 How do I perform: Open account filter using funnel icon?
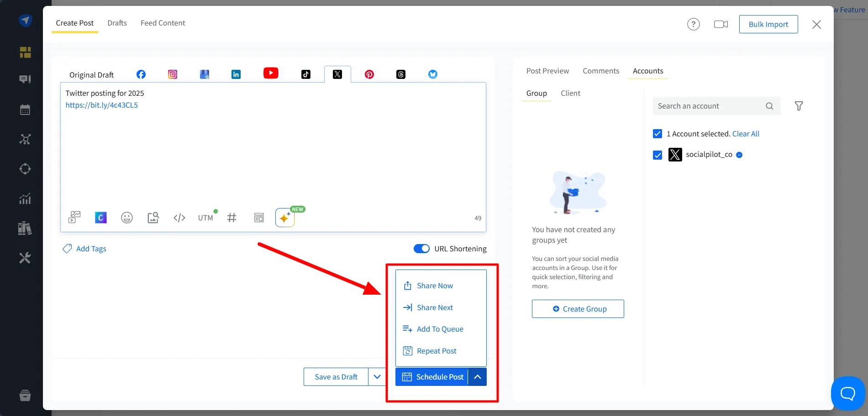(x=799, y=106)
